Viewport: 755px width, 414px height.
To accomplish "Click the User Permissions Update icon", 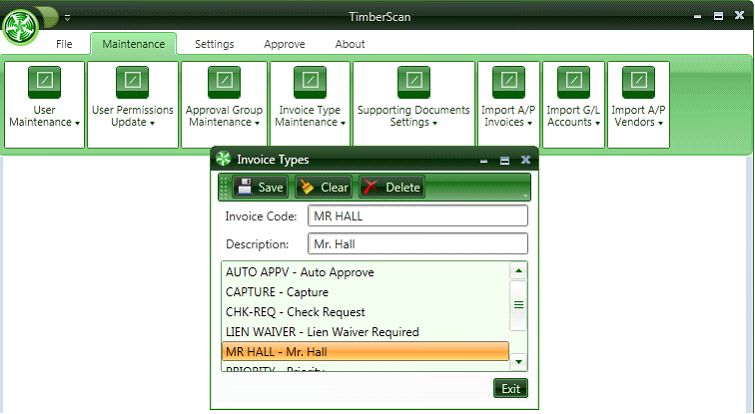I will pos(132,82).
